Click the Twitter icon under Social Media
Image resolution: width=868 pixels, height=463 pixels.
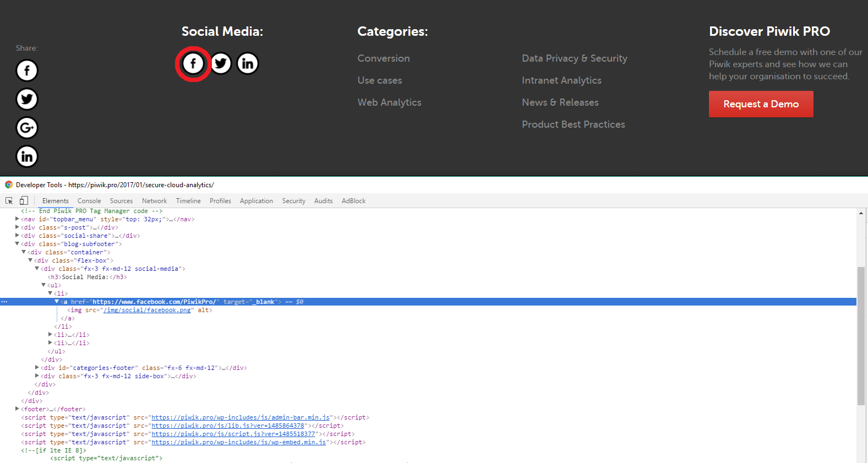coord(221,64)
